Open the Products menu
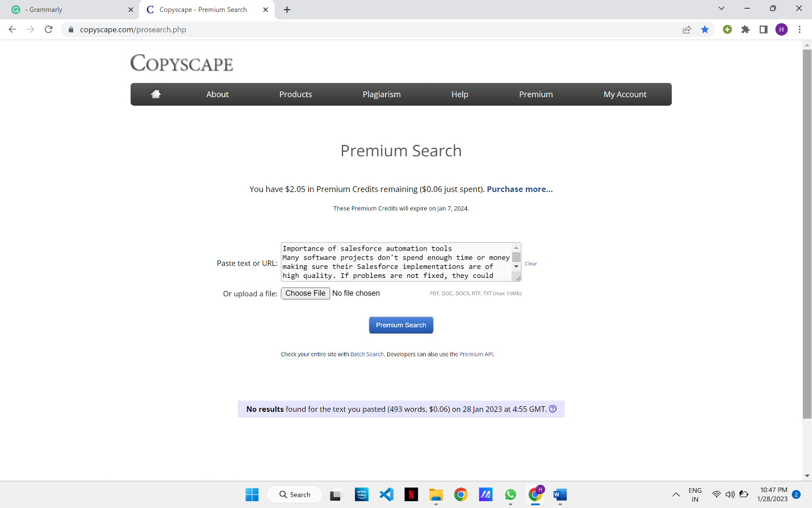 [x=296, y=94]
